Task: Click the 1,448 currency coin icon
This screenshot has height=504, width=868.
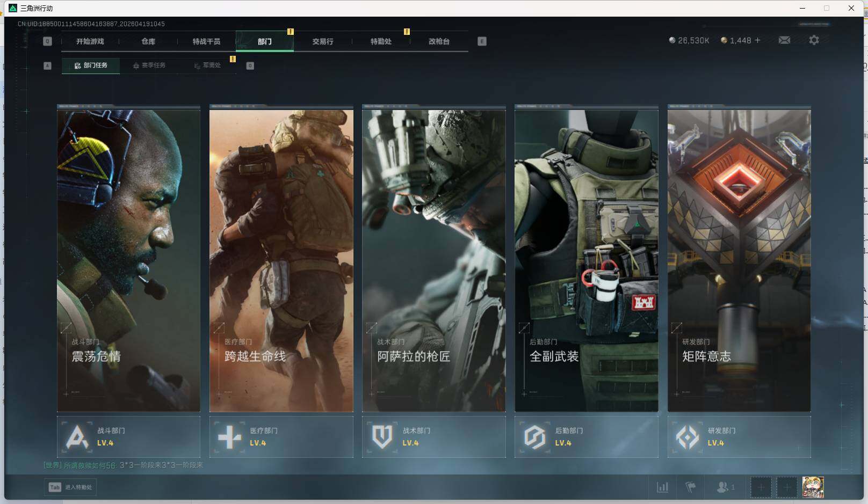Action: click(724, 40)
